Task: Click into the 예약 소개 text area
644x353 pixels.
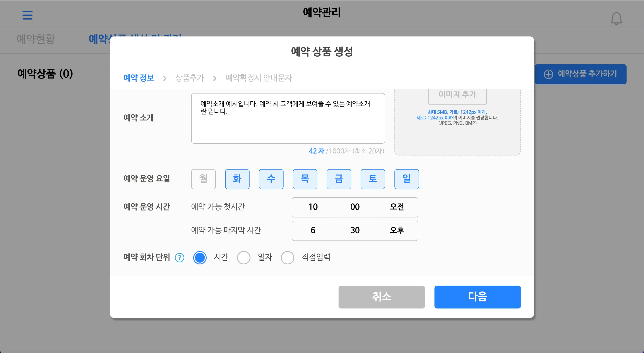Action: (288, 125)
